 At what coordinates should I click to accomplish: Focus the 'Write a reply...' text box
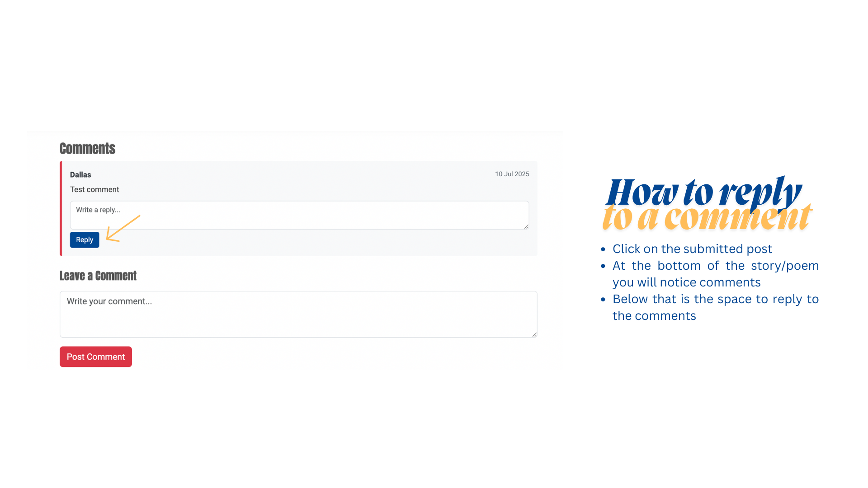click(298, 216)
